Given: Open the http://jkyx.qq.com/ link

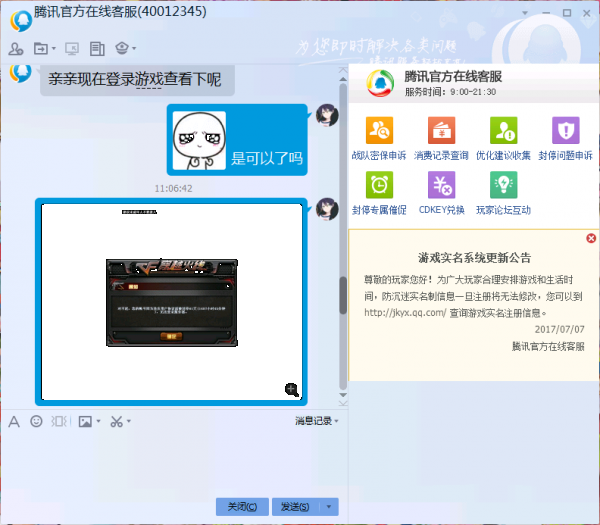Looking at the screenshot, I should [405, 313].
